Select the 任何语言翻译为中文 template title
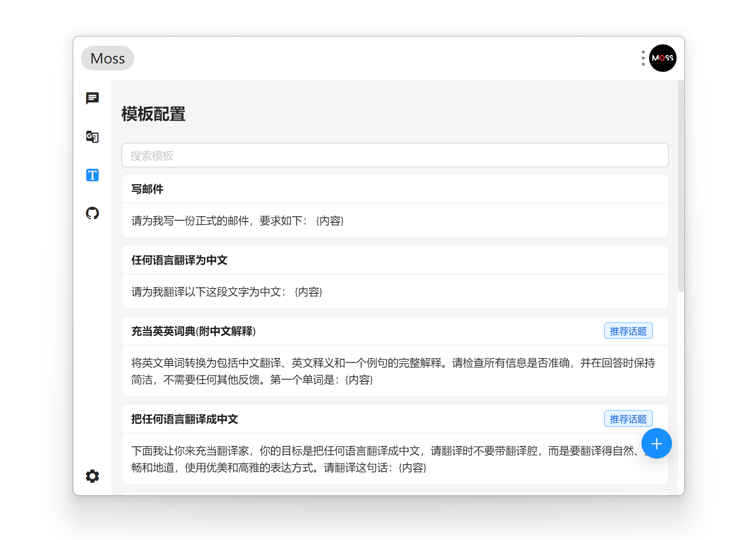Screen dimensions: 756x540 [179, 260]
